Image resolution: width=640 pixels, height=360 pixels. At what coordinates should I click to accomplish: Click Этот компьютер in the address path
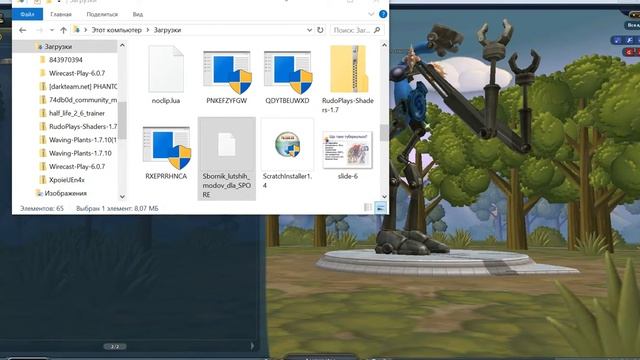tap(116, 30)
